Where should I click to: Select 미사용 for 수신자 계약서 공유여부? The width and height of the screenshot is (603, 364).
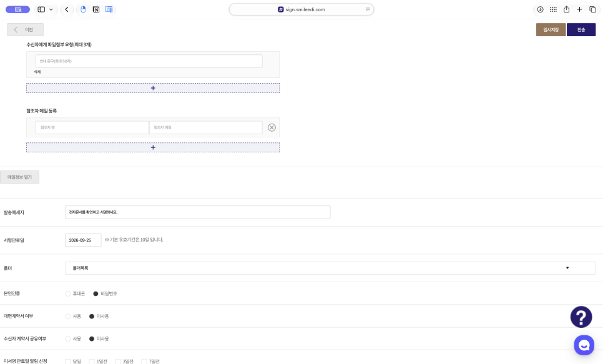coord(92,339)
